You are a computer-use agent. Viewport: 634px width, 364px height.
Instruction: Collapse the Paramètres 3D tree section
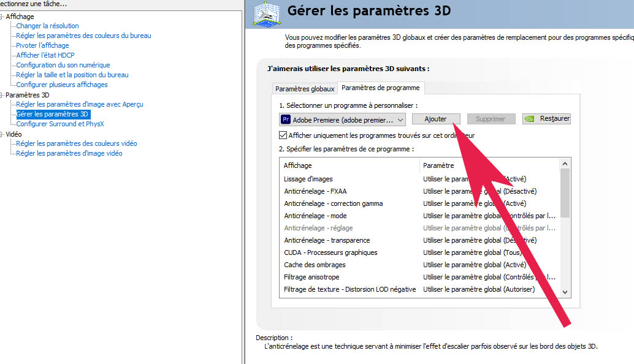(2, 95)
